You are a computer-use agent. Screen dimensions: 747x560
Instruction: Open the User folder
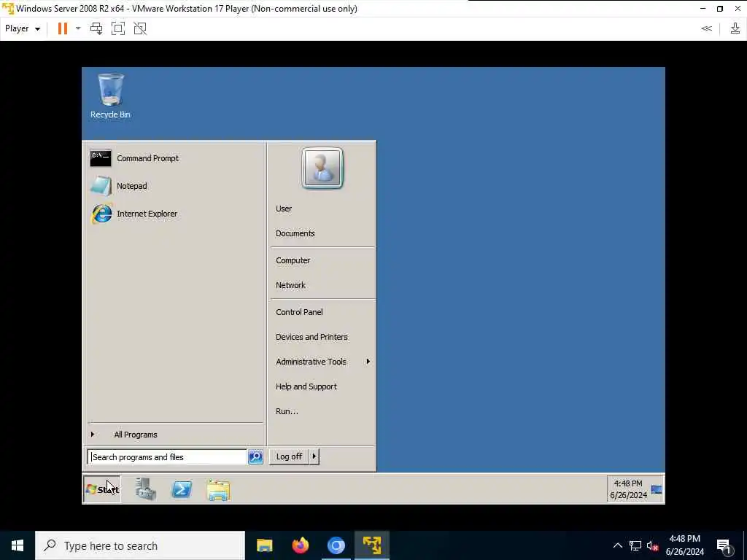(284, 209)
